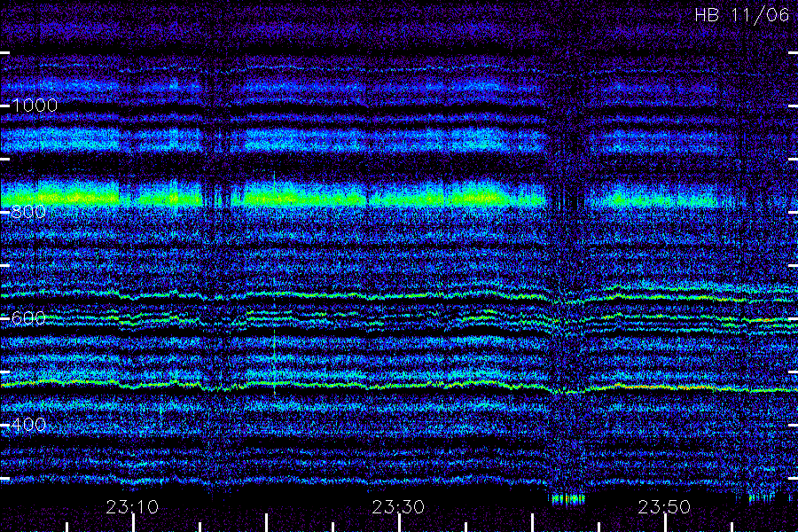Click the 23:50 time label
This screenshot has height=532, width=798.
tap(664, 506)
